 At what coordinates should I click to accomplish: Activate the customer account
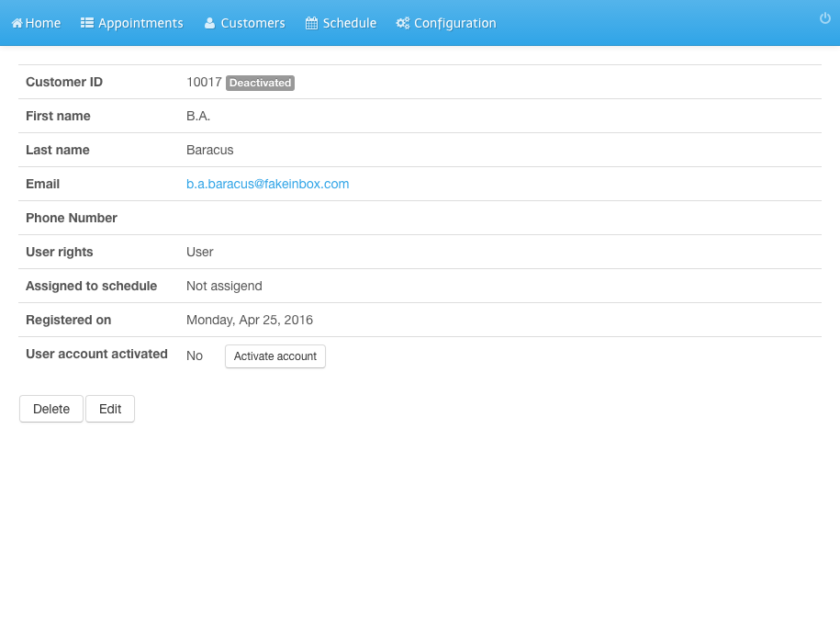[x=275, y=356]
